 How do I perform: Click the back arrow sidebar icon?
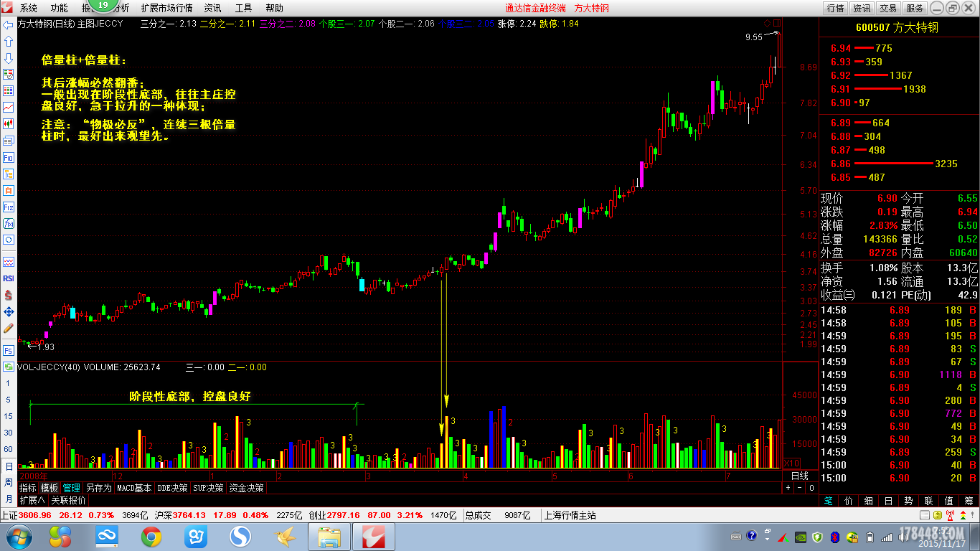tap(9, 24)
